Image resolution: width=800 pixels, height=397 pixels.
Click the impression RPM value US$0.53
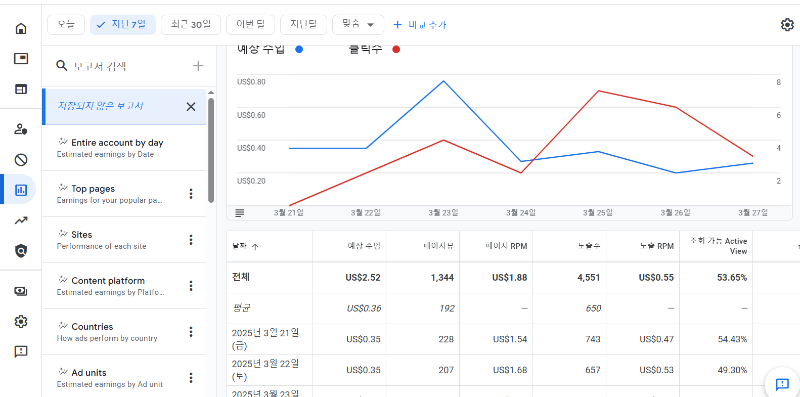657,369
